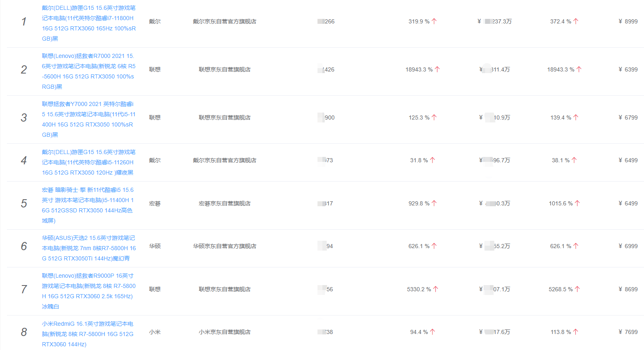Viewport: 644px width, 350px height.
Task: Click the up arrow next to 1015.6 %
Action: click(x=577, y=203)
